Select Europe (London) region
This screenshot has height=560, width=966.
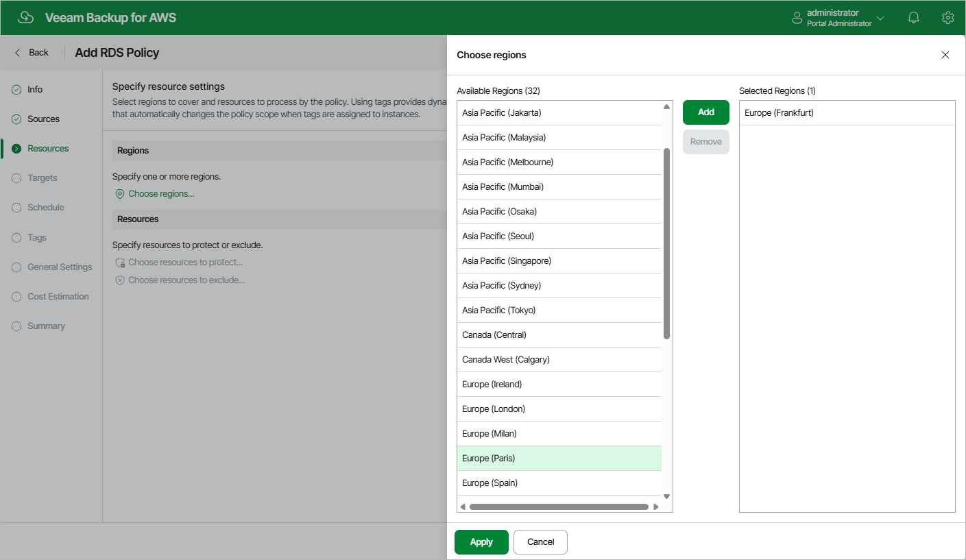tap(559, 409)
